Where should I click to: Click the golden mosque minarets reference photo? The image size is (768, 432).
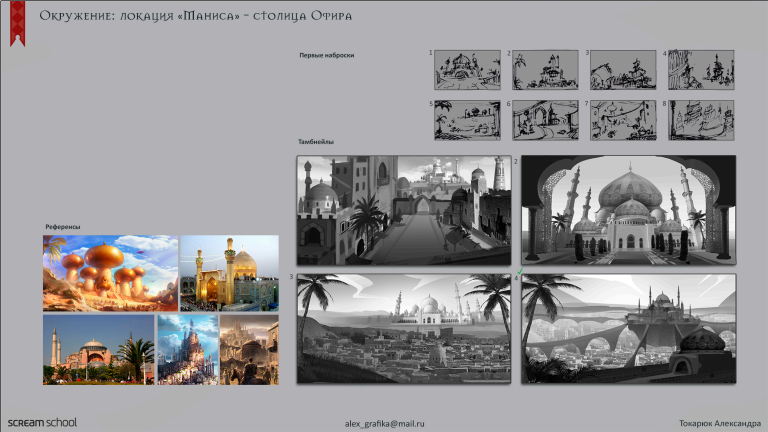(x=230, y=273)
